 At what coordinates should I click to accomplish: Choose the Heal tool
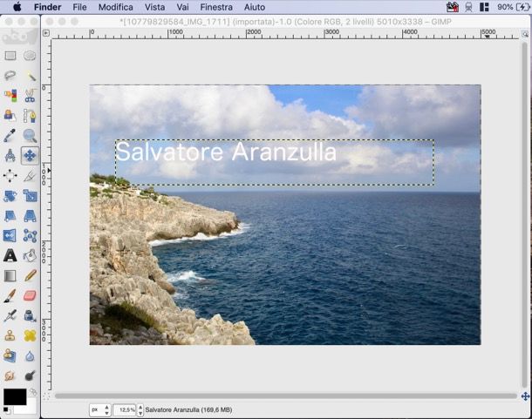click(x=30, y=335)
